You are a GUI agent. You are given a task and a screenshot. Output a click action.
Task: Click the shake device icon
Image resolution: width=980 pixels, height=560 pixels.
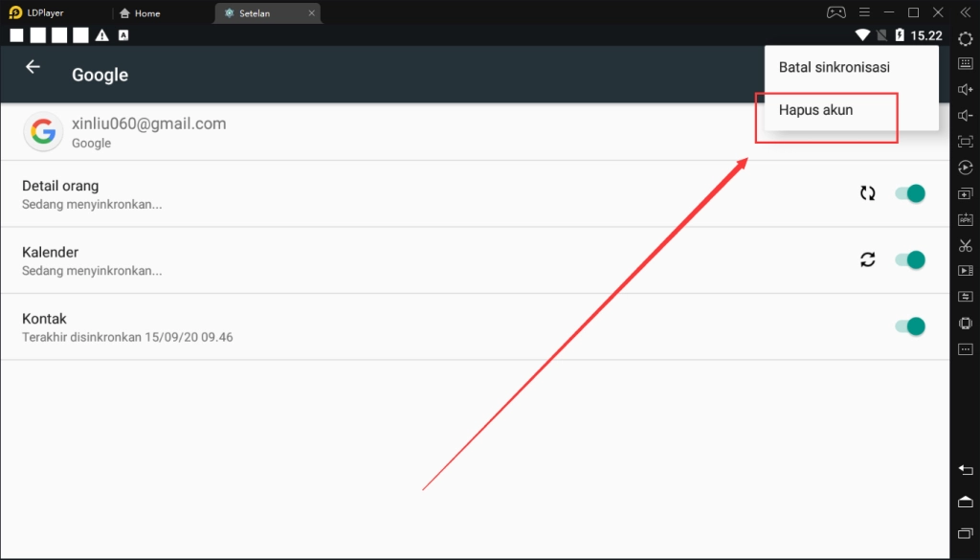[965, 324]
